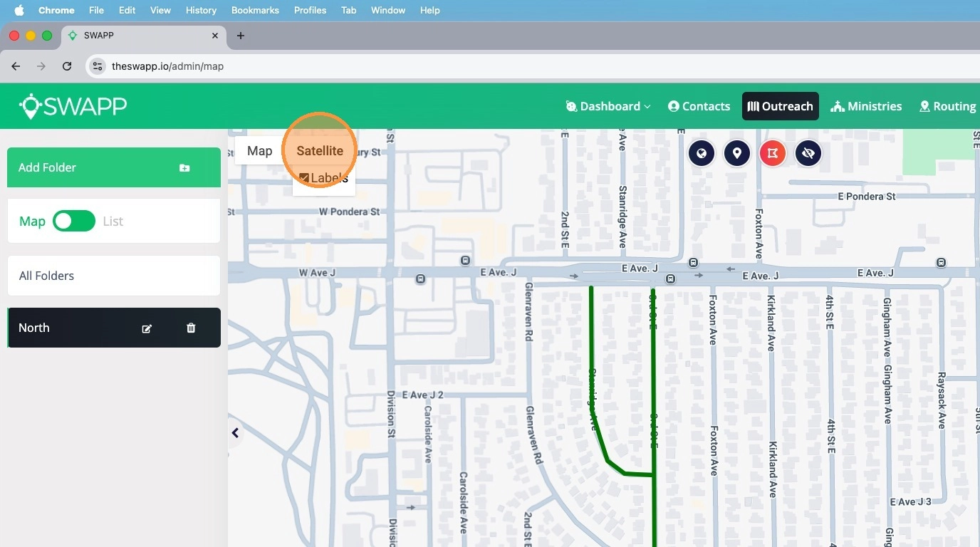Go to Ministries page
The width and height of the screenshot is (980, 547).
point(866,106)
